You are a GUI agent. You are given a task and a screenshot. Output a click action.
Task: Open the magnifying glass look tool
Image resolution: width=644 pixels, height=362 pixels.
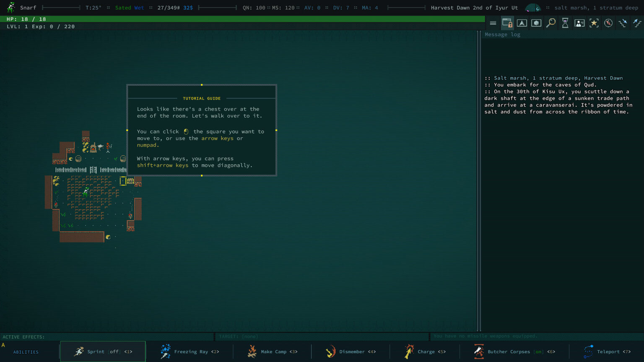[x=551, y=23]
